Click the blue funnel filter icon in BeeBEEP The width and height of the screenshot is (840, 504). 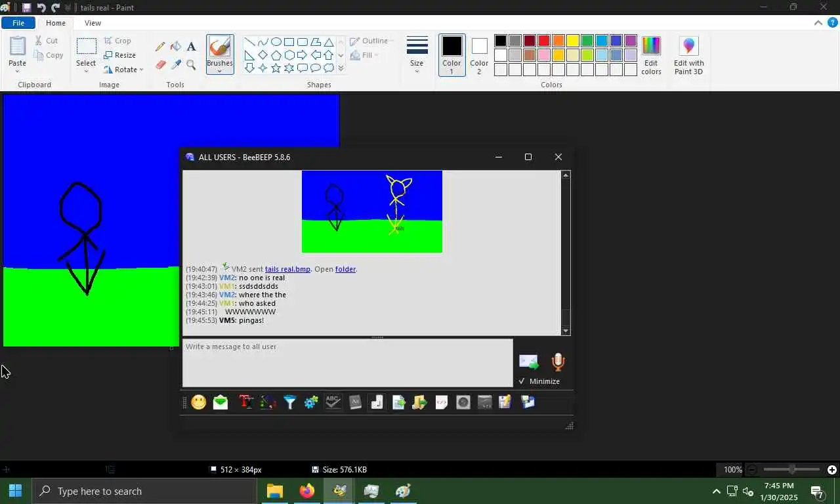tap(289, 402)
